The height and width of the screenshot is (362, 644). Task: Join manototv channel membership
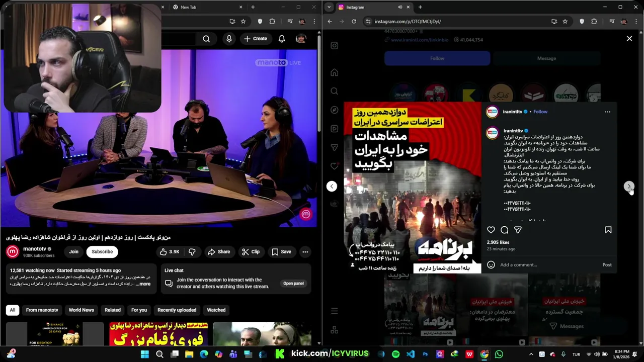pos(74,252)
